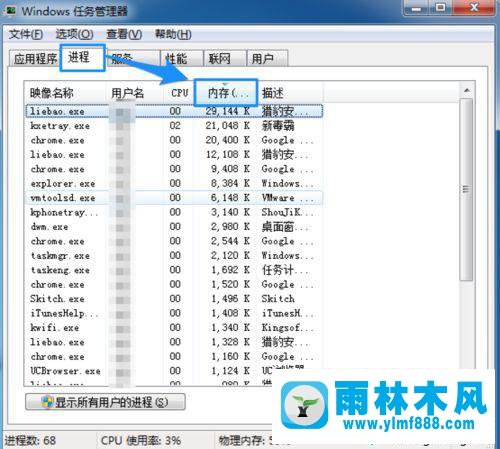Sort by 描述 column header
The image size is (500, 449).
[290, 93]
